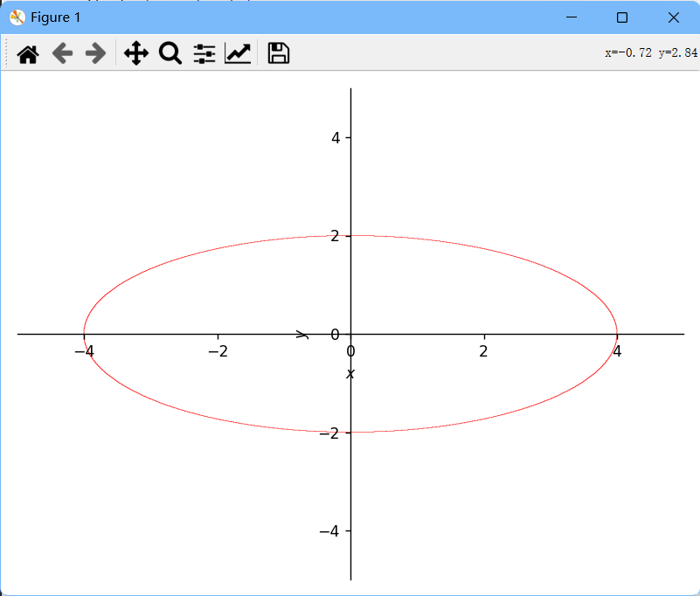Click the x-axis tick label −2
The width and height of the screenshot is (700, 596).
(218, 352)
